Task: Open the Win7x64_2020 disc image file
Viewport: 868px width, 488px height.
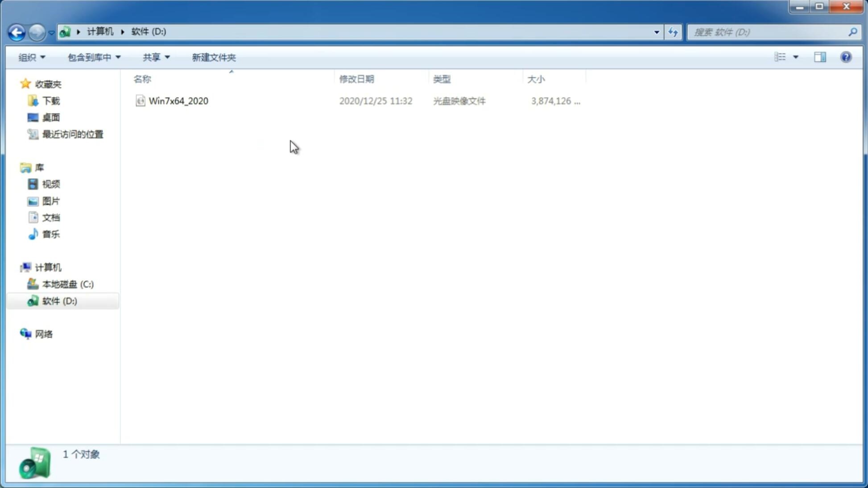Action: (x=178, y=100)
